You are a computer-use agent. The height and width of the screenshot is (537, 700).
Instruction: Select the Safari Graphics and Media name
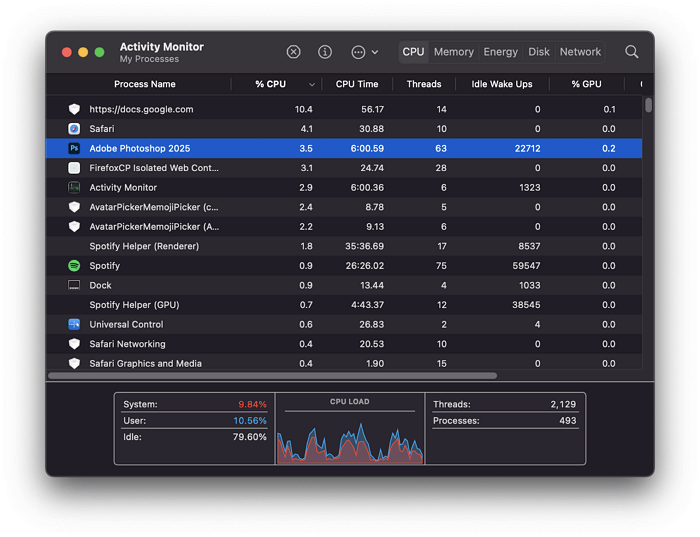point(146,363)
